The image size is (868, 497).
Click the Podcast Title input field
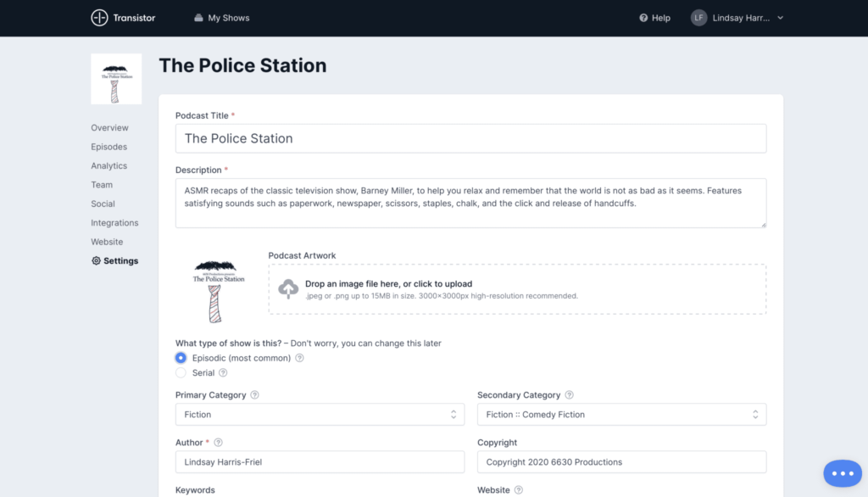coord(470,138)
